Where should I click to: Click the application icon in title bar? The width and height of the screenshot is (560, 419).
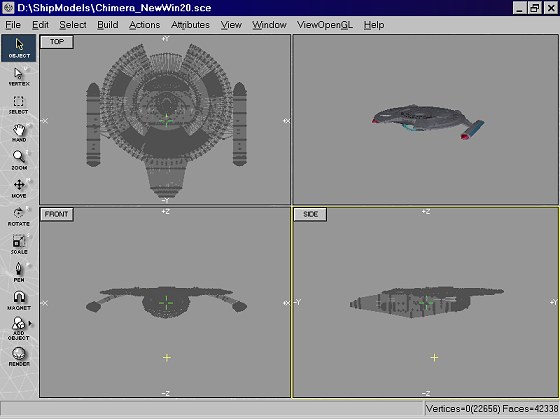[8, 8]
